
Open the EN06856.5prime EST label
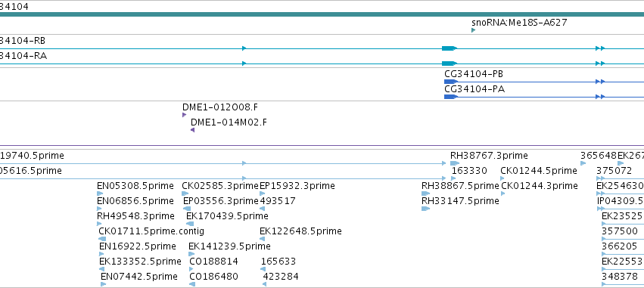[x=135, y=201]
